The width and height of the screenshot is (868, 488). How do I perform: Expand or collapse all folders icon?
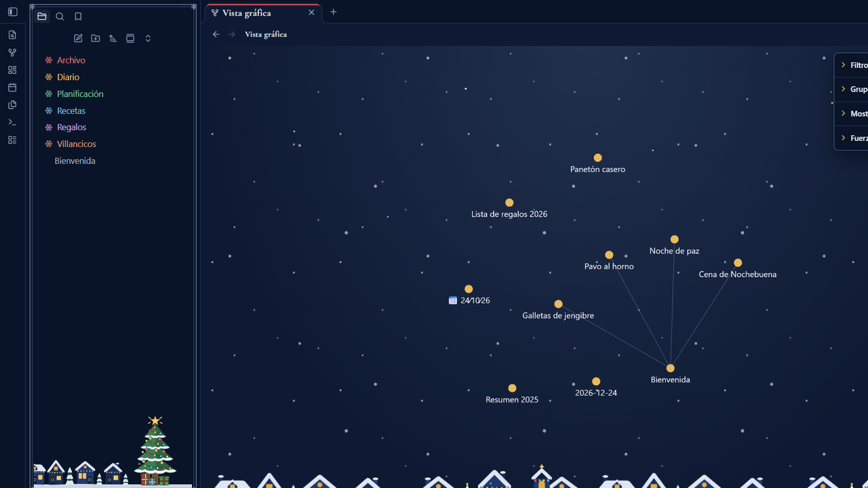click(x=148, y=39)
